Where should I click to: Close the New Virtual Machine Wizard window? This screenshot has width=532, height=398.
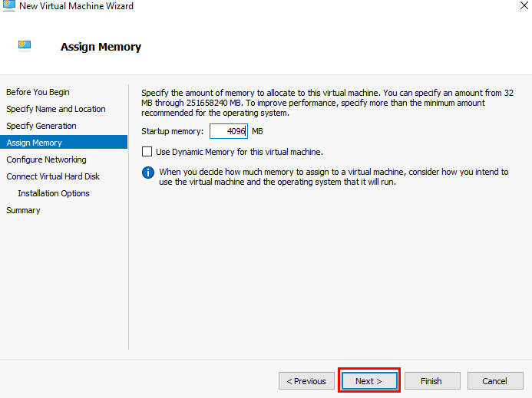pos(524,5)
